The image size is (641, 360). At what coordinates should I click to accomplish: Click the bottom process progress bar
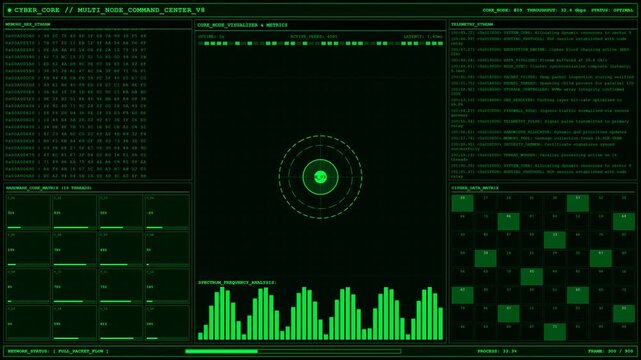pyautogui.click(x=293, y=351)
